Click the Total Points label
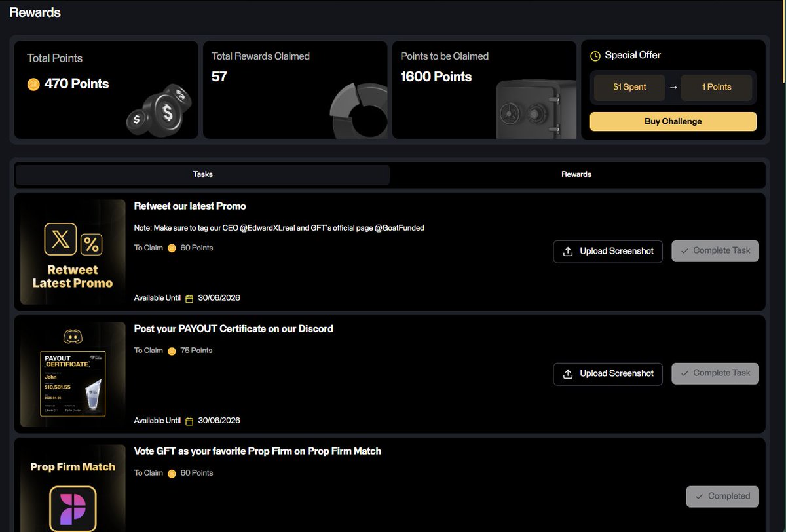The image size is (786, 532). pos(54,58)
